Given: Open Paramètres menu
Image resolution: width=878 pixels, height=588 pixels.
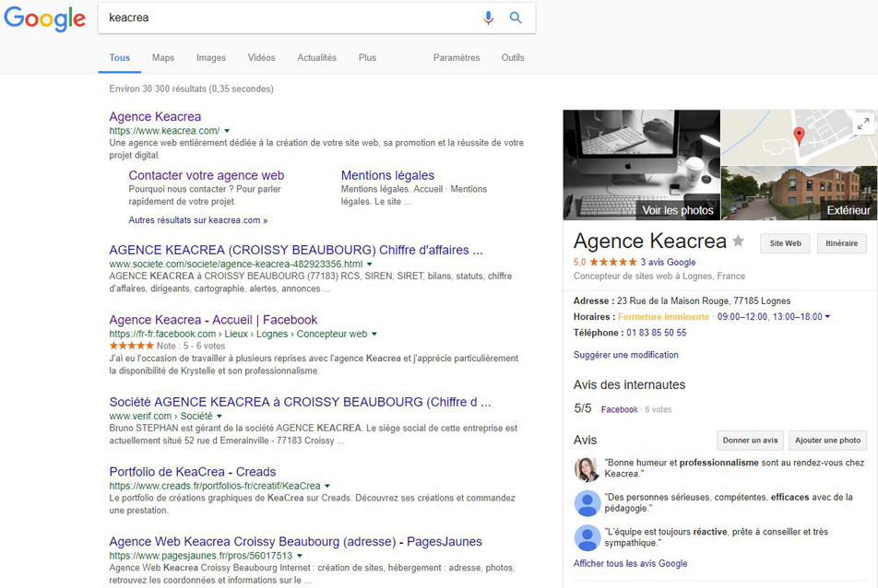Looking at the screenshot, I should [x=457, y=58].
